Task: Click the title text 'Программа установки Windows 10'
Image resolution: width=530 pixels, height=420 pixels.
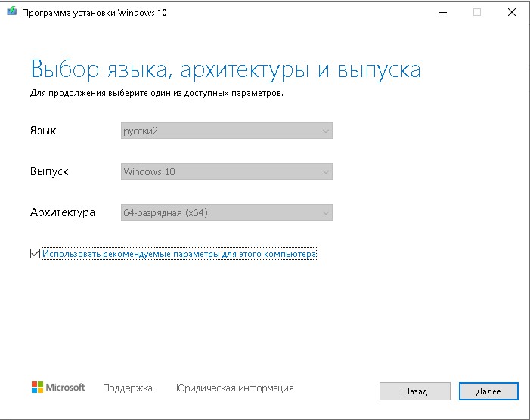Action: coord(95,13)
